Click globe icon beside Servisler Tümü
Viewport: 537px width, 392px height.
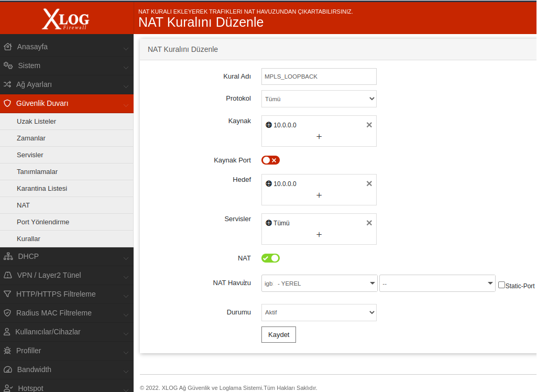pos(269,223)
